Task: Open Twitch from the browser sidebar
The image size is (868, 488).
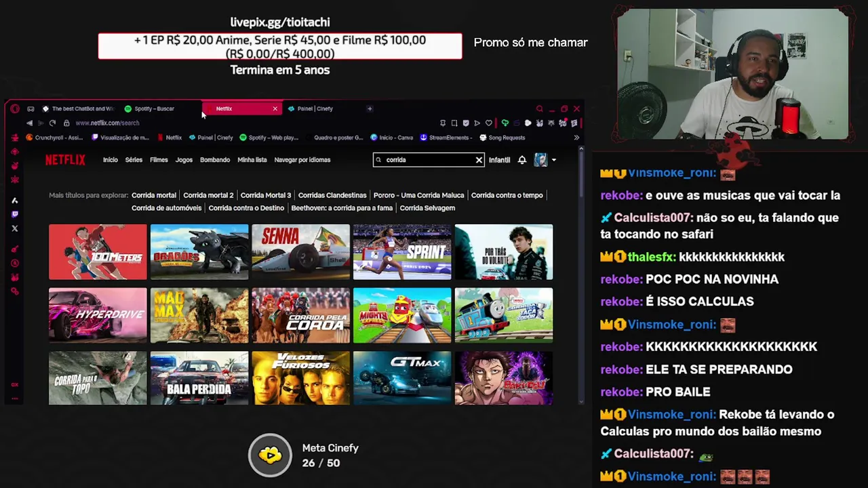Action: point(15,214)
